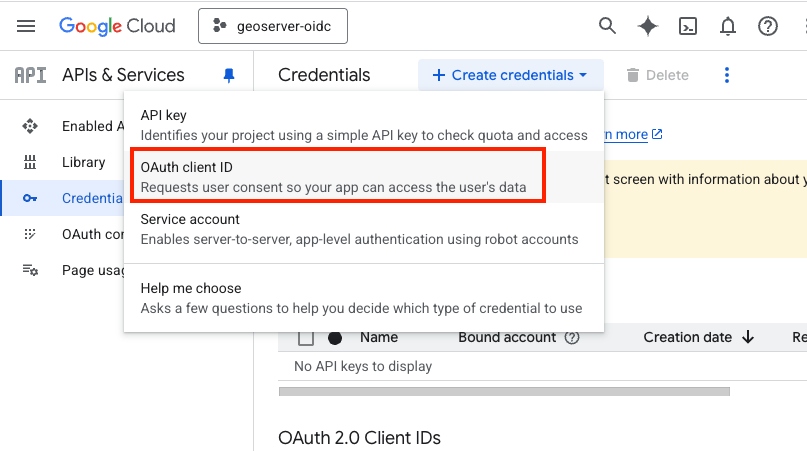
Task: Open the hamburger navigation menu
Action: (x=26, y=26)
